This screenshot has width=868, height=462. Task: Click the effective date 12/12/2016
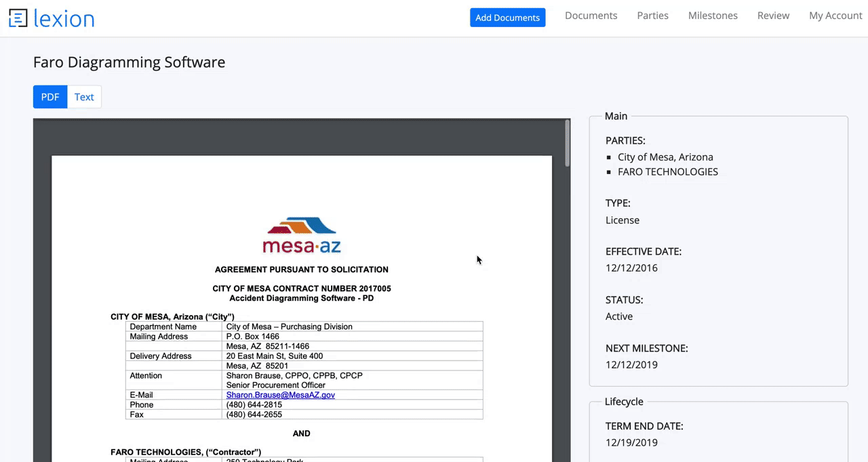[x=631, y=268]
